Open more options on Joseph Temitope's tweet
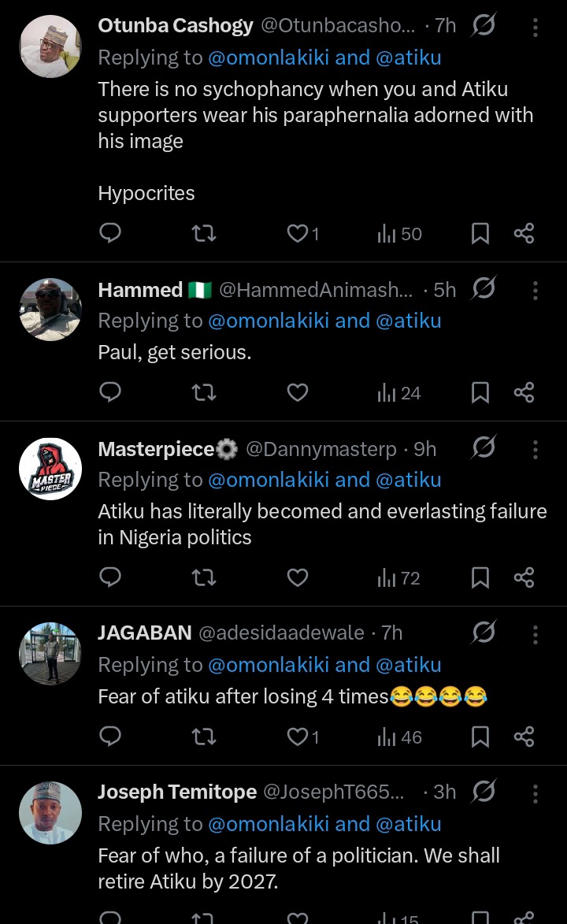The height and width of the screenshot is (924, 567). [x=535, y=793]
